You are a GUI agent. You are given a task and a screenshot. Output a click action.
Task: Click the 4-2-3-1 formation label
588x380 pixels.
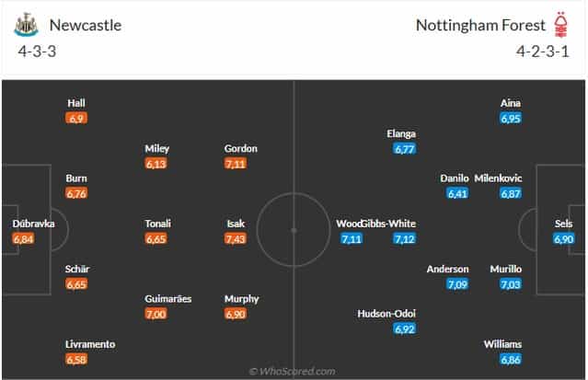543,52
